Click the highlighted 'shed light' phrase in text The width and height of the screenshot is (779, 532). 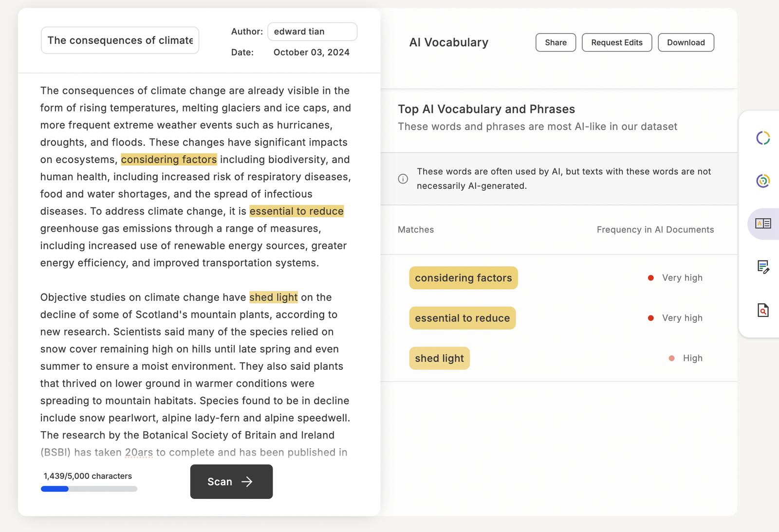coord(273,297)
